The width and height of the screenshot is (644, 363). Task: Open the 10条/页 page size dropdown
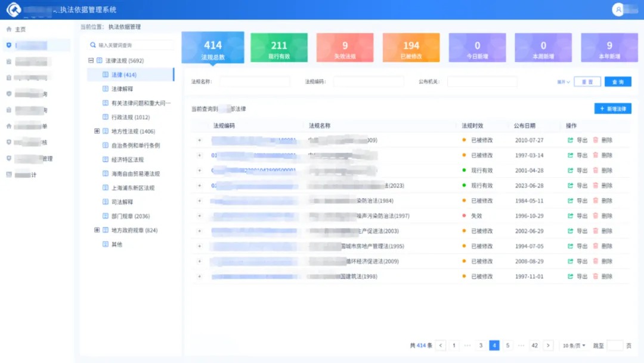pyautogui.click(x=574, y=346)
